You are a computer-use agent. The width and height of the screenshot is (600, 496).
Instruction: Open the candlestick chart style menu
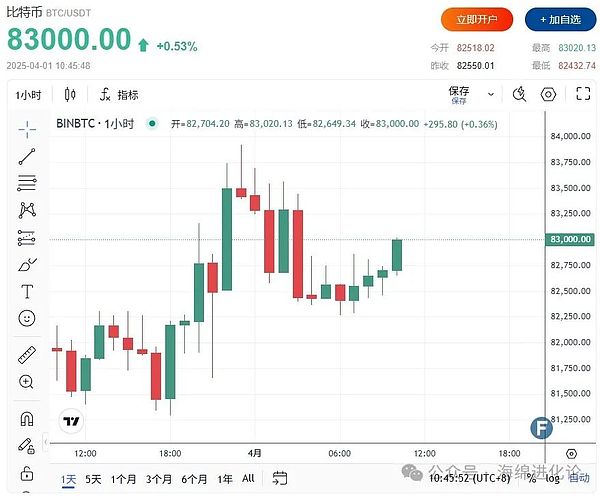(70, 95)
